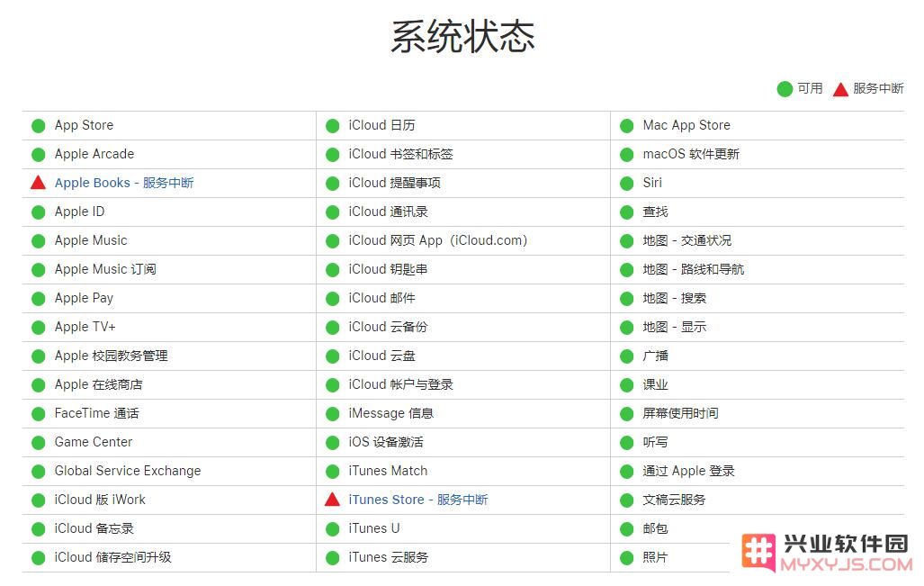Click the green dot next to Apple Arcade
Viewport: 924px width, 586px height.
(x=39, y=155)
